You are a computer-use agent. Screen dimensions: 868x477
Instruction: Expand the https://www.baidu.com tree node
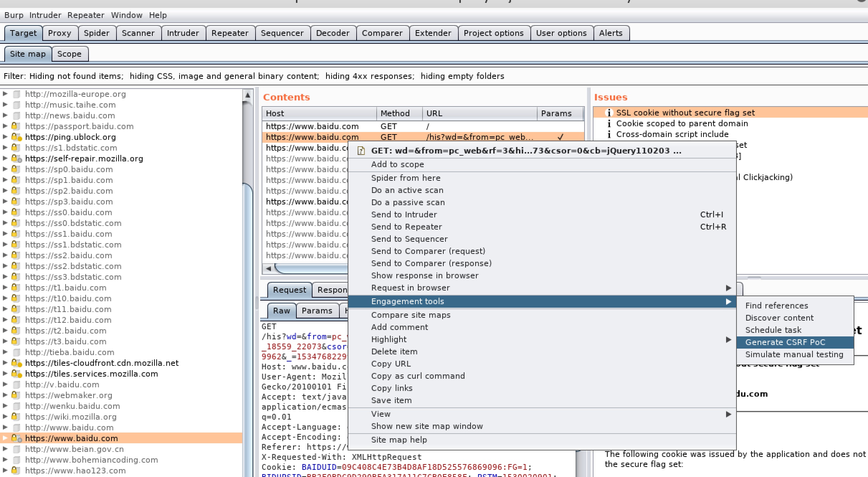click(5, 438)
